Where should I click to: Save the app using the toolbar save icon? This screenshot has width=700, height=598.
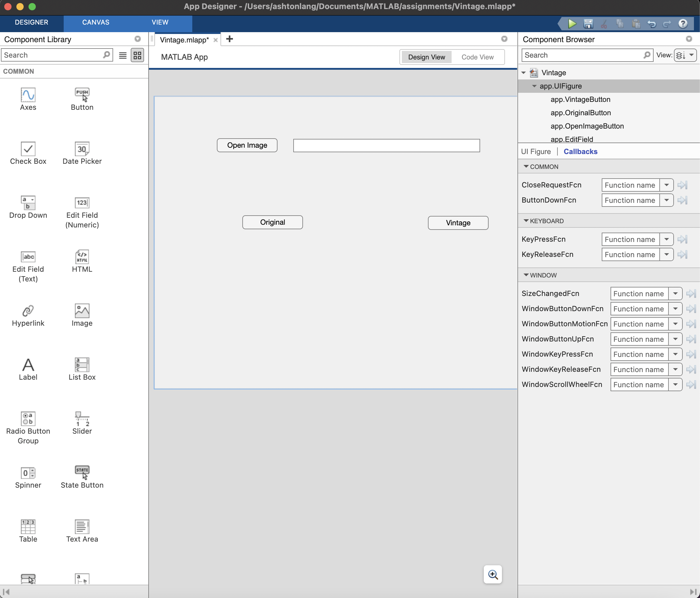[588, 24]
